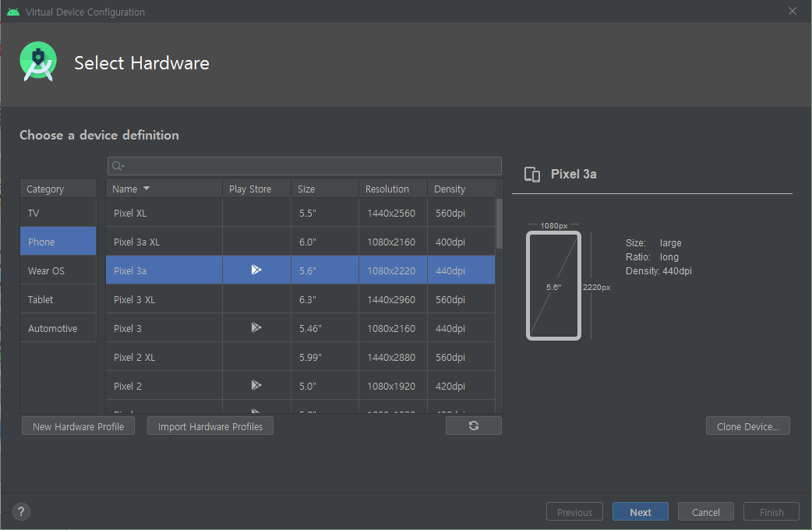Click the Previous button
812x530 pixels.
point(575,512)
